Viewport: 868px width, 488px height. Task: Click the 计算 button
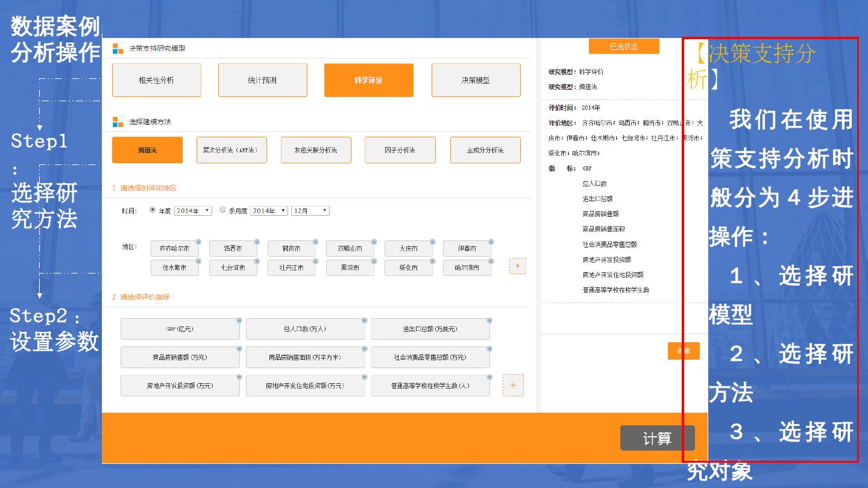click(657, 439)
